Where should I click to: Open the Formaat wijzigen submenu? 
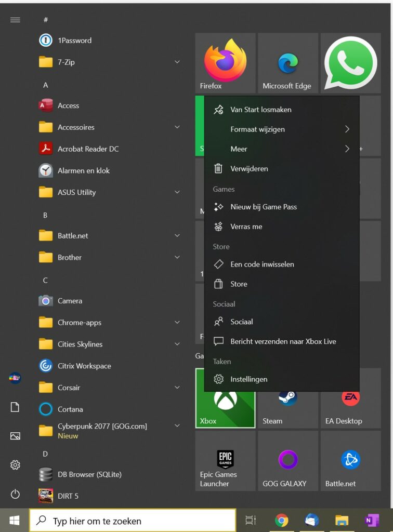(x=282, y=129)
